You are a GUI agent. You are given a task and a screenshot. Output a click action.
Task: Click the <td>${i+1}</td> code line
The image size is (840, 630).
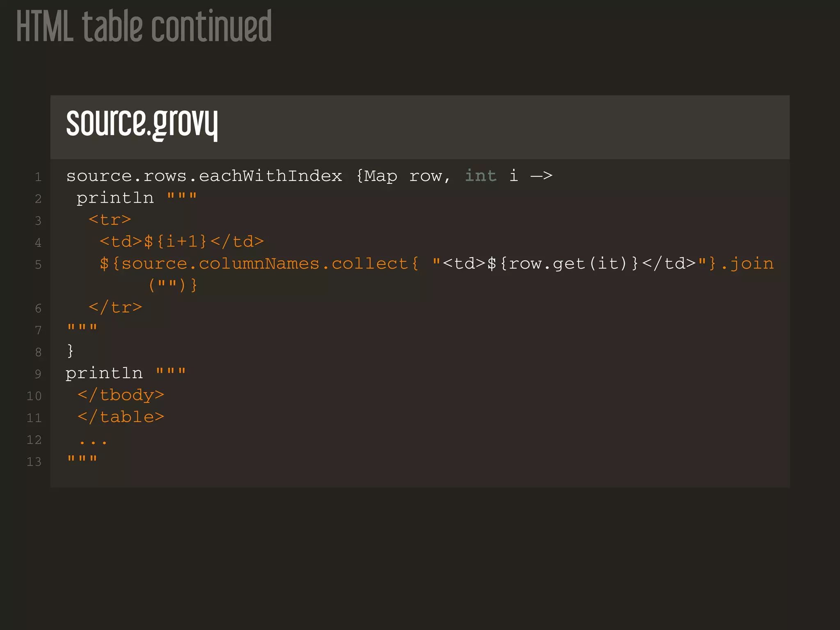click(x=181, y=242)
